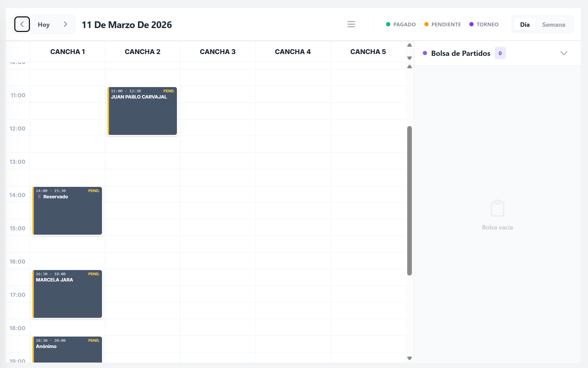Click the previous day chevron icon
The height and width of the screenshot is (368, 588).
point(22,24)
